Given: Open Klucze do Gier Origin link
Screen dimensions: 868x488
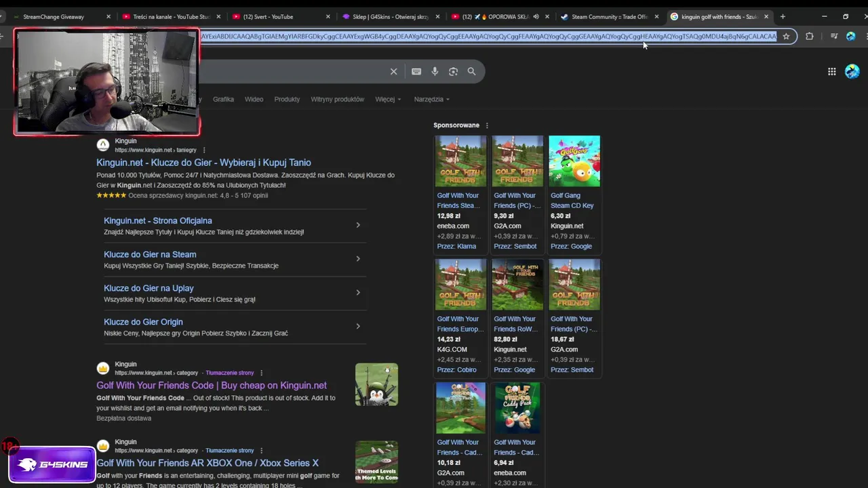Looking at the screenshot, I should click(143, 323).
